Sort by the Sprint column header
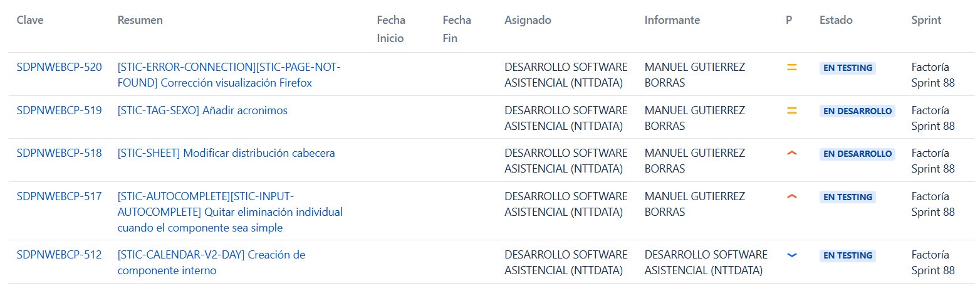The image size is (980, 288). click(x=926, y=20)
